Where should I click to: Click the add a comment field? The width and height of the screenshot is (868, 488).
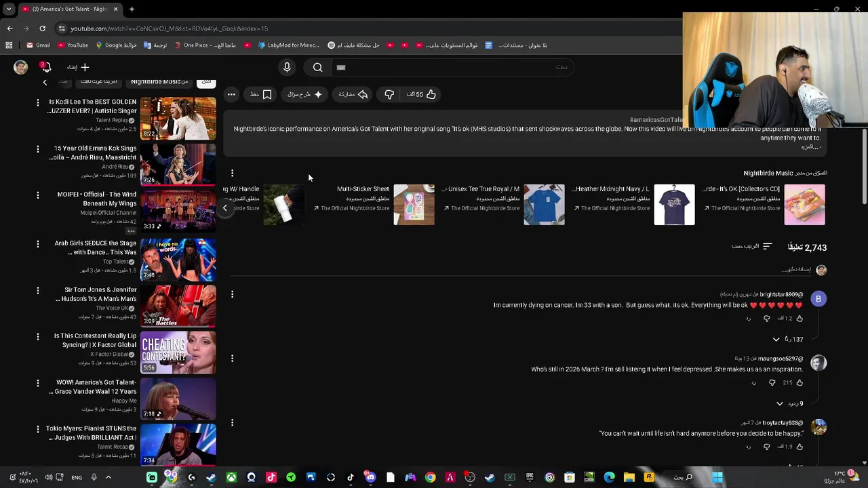tap(522, 270)
